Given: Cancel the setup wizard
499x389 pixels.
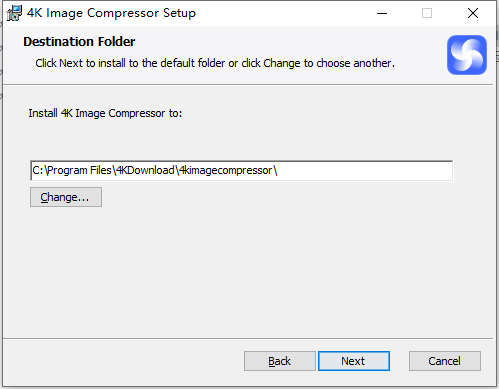Looking at the screenshot, I should coord(445,361).
